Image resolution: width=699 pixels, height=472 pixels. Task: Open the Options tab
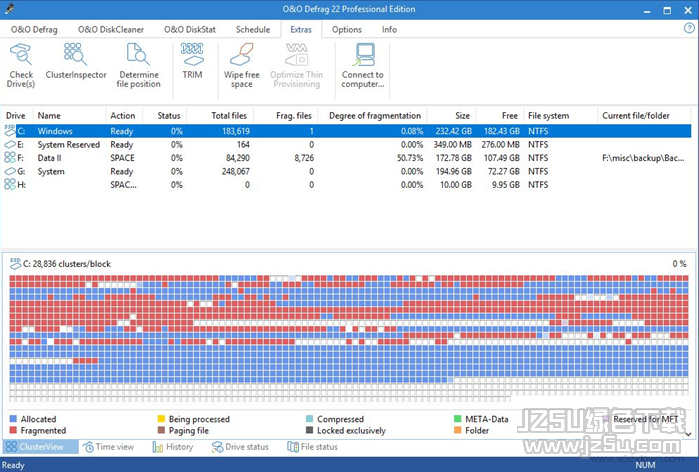click(x=347, y=29)
